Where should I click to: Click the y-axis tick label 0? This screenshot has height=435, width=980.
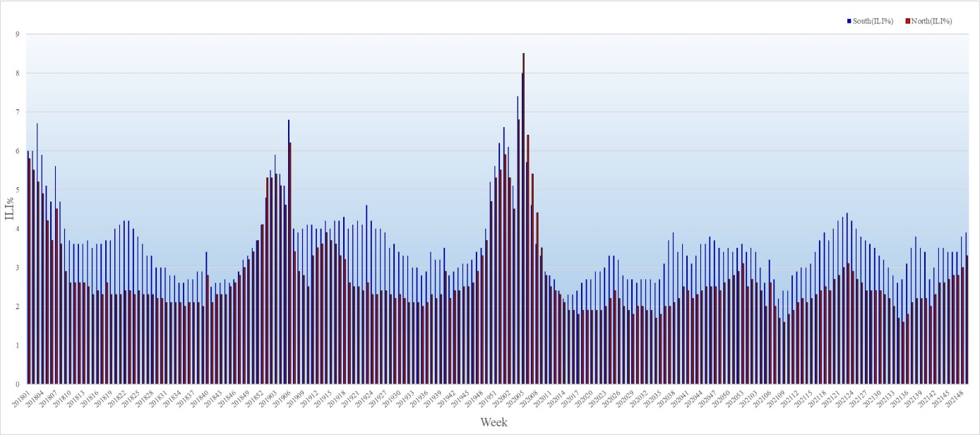(17, 384)
